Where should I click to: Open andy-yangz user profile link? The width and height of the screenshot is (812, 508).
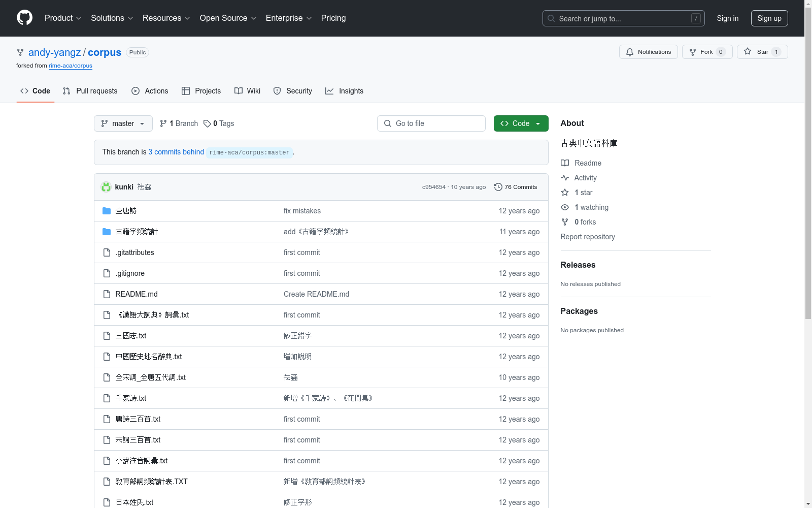(x=54, y=52)
